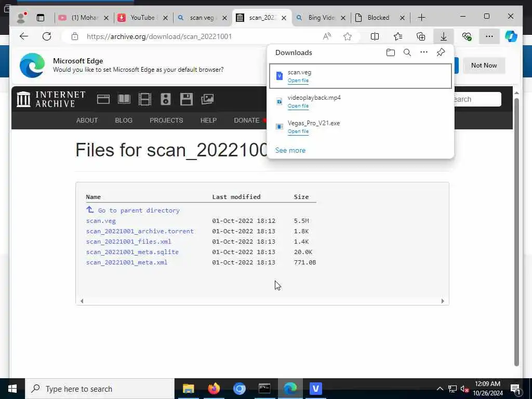532x399 pixels.
Task: Open ABOUT in archive navigation
Action: click(x=87, y=121)
